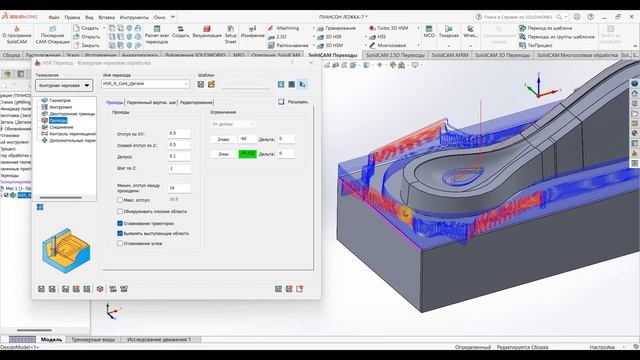Open От детали limits dropdown
This screenshot has height=360, width=640.
[x=233, y=124]
